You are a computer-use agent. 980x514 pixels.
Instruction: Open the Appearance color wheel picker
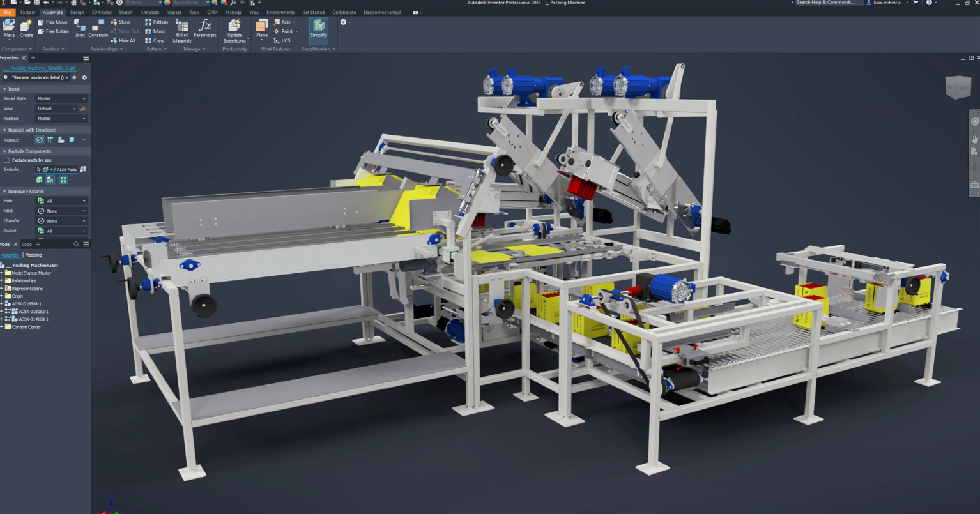(x=167, y=3)
